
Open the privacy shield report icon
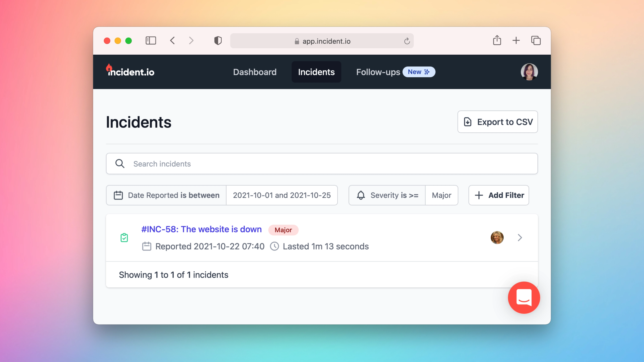pos(218,40)
